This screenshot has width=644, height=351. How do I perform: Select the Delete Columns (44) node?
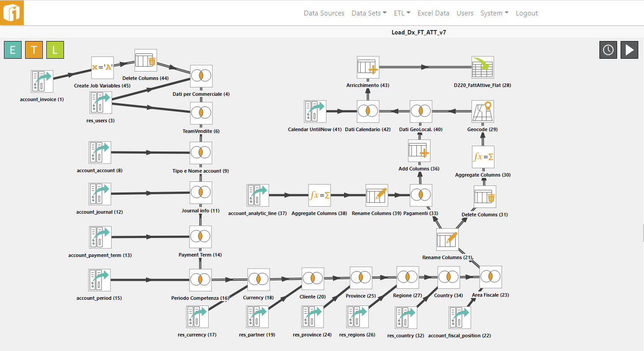point(146,61)
